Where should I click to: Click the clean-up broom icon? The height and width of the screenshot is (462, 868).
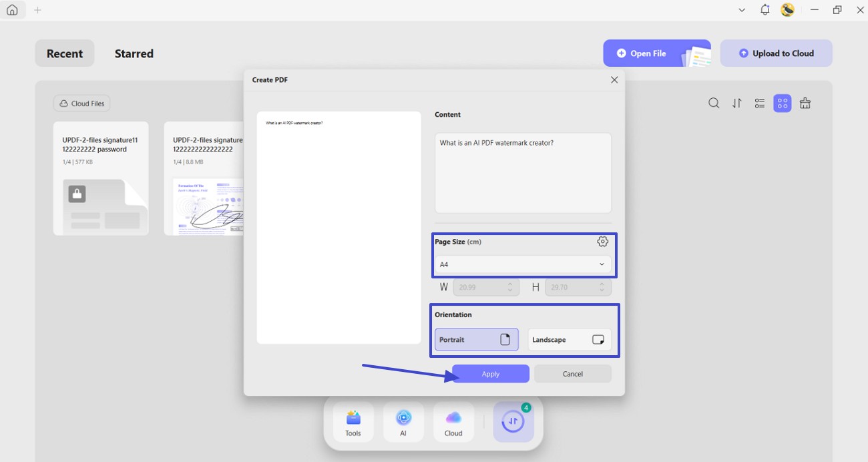pos(805,103)
